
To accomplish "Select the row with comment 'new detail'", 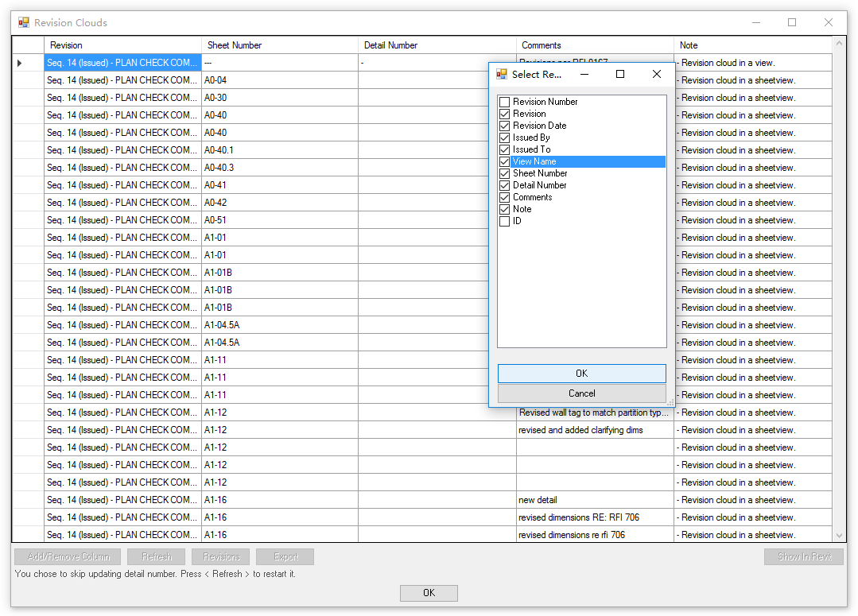I will coord(239,499).
